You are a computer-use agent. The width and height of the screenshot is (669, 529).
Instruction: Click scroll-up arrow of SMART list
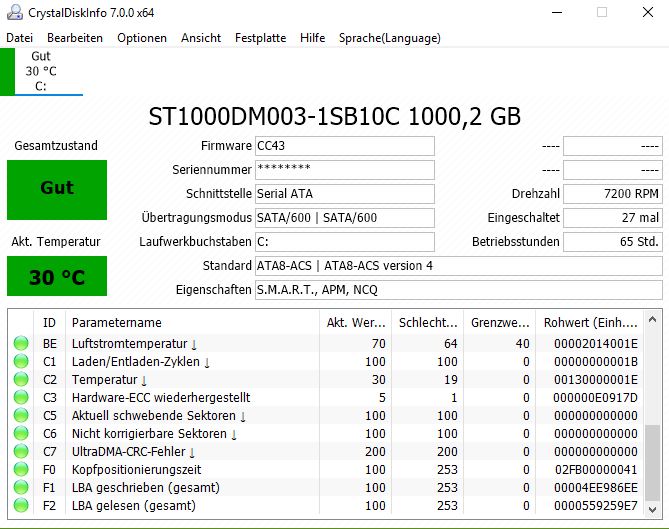coord(652,319)
